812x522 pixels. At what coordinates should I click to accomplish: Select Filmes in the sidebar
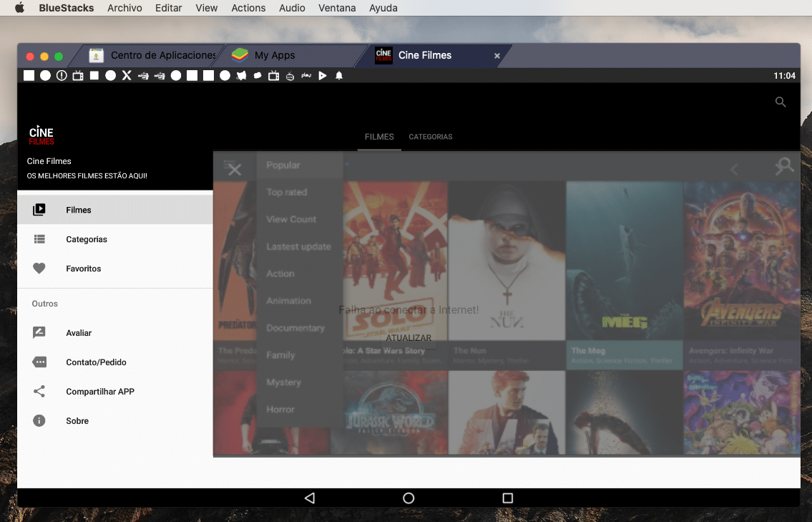pos(78,210)
